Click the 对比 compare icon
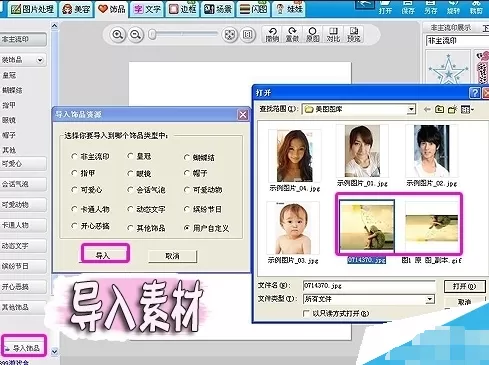The width and height of the screenshot is (489, 365). point(333,34)
